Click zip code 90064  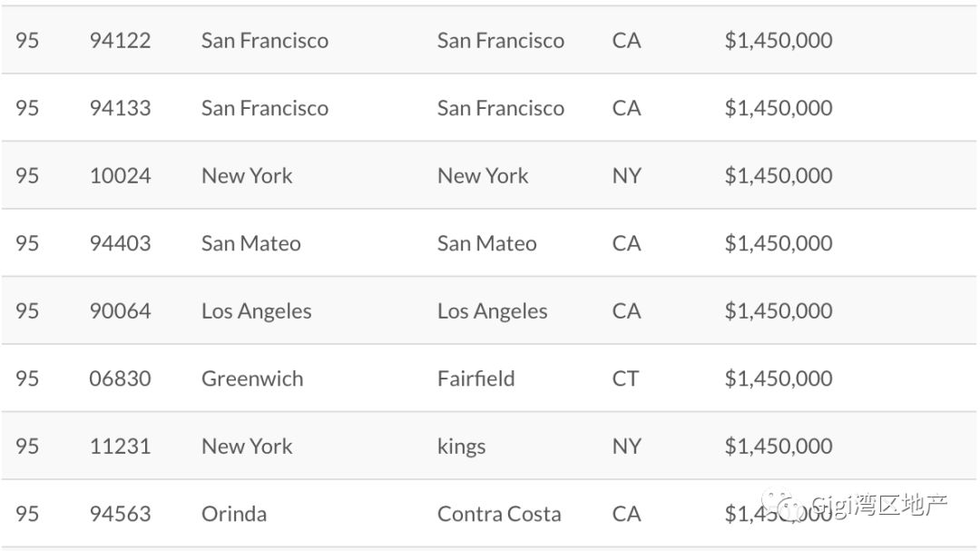tap(120, 311)
